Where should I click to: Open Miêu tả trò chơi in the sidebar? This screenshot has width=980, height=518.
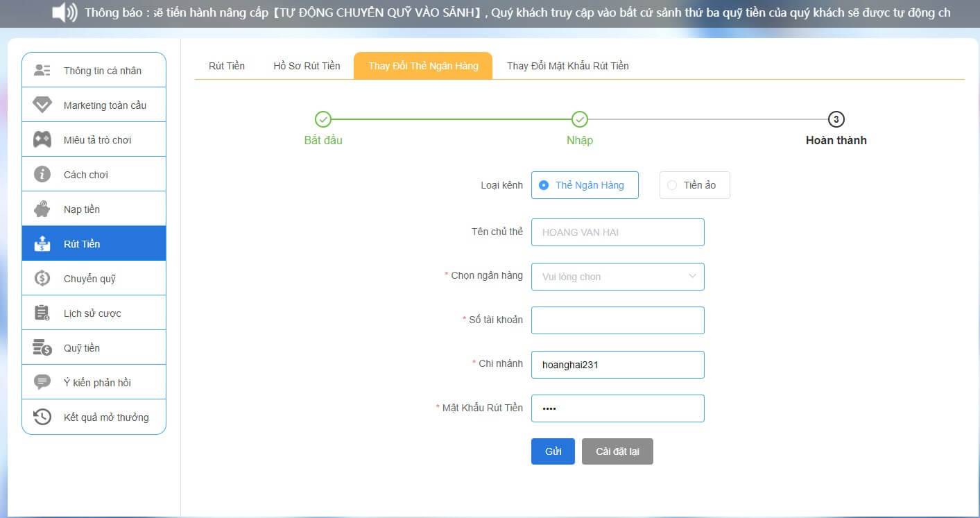click(x=94, y=139)
